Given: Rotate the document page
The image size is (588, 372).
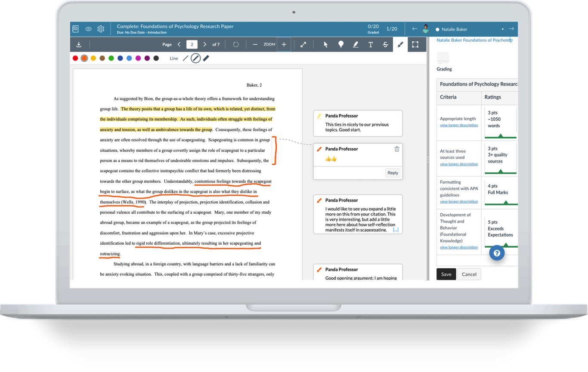Looking at the screenshot, I should [x=235, y=44].
